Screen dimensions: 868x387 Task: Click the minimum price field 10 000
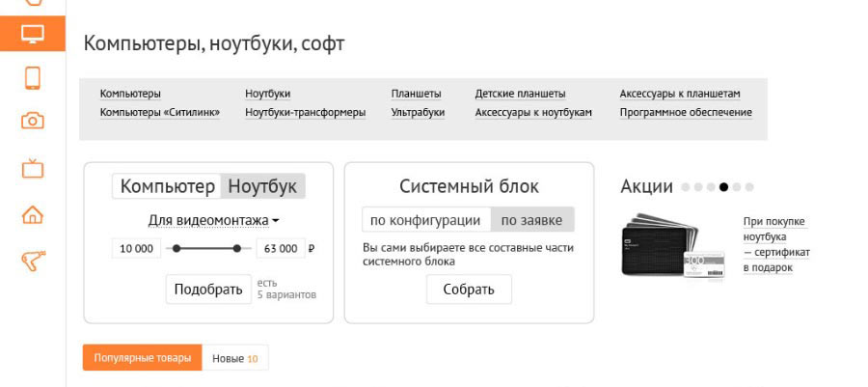coord(136,248)
